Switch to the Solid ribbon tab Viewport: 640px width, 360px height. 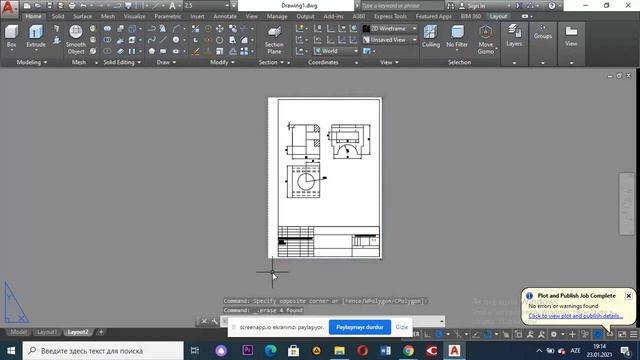[58, 16]
